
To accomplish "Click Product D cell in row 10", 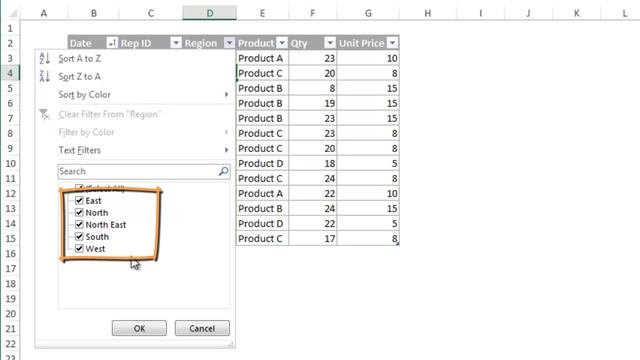I will 262,163.
